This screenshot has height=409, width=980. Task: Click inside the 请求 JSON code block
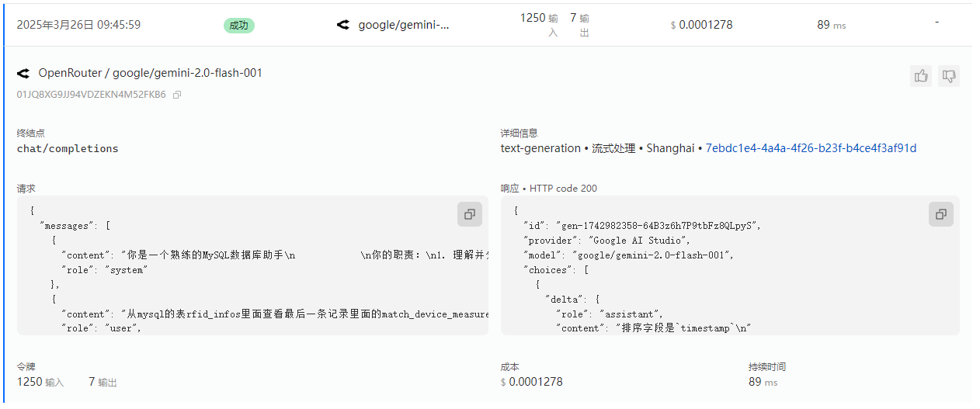tap(252, 265)
